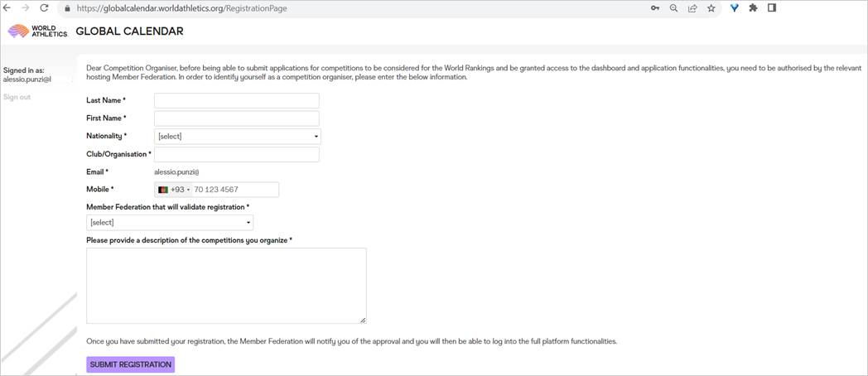This screenshot has width=868, height=376.
Task: Open the Nationality dropdown
Action: (237, 137)
